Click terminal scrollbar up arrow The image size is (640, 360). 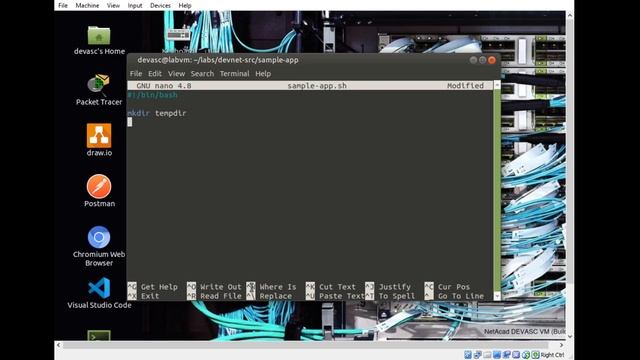pos(497,84)
